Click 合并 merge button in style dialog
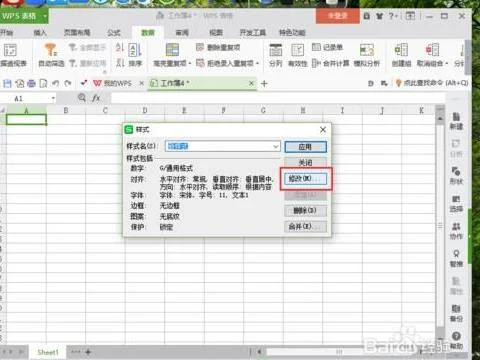This screenshot has height=360, width=480. (x=305, y=226)
